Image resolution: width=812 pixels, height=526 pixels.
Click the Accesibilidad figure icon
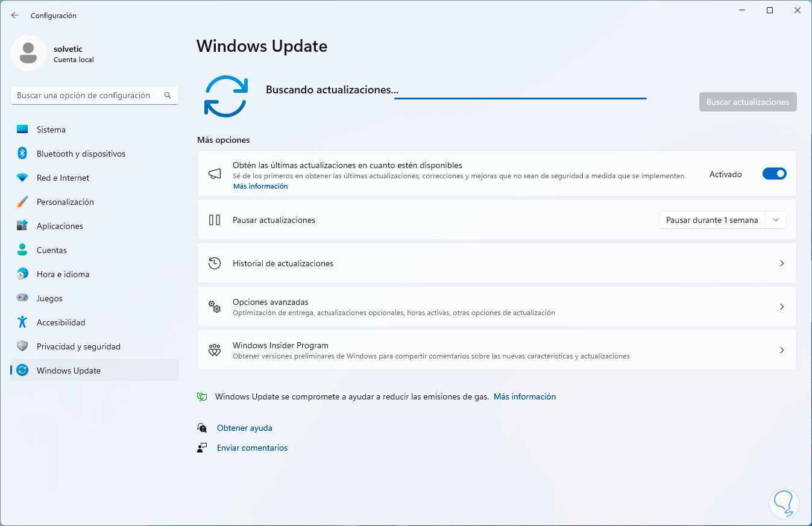[x=22, y=322]
